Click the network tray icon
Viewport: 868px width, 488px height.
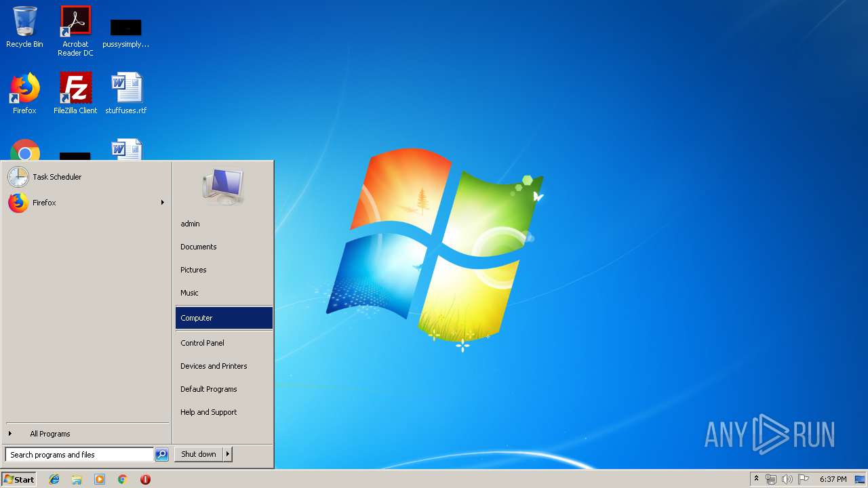click(771, 479)
